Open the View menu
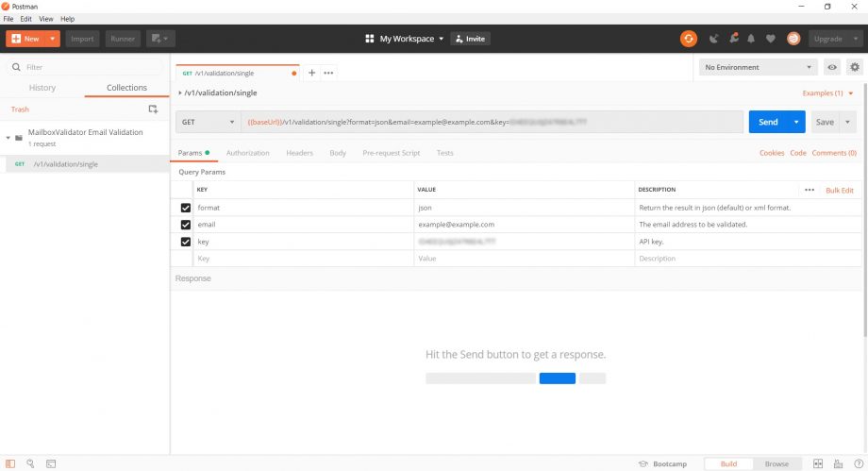This screenshot has height=471, width=868. point(46,19)
